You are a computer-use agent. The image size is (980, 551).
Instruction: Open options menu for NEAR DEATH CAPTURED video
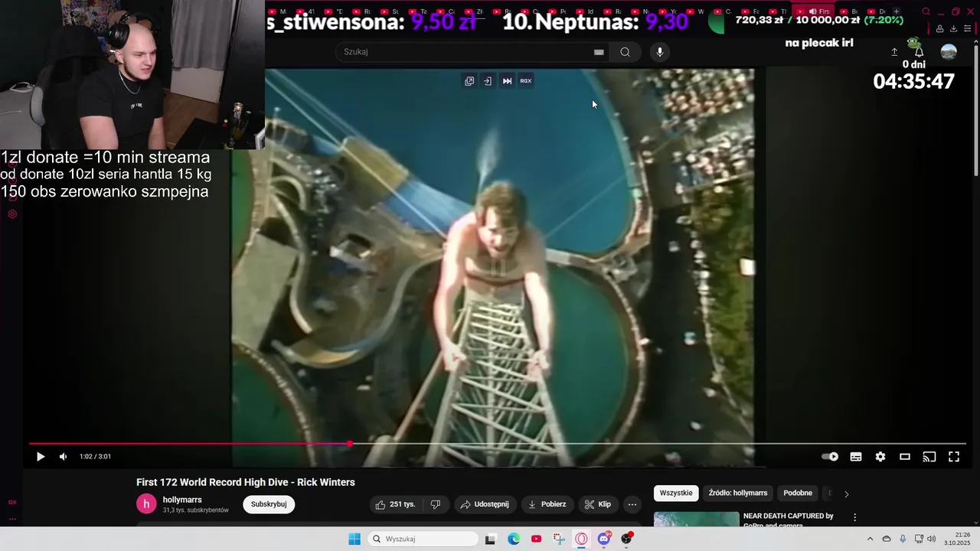(855, 518)
